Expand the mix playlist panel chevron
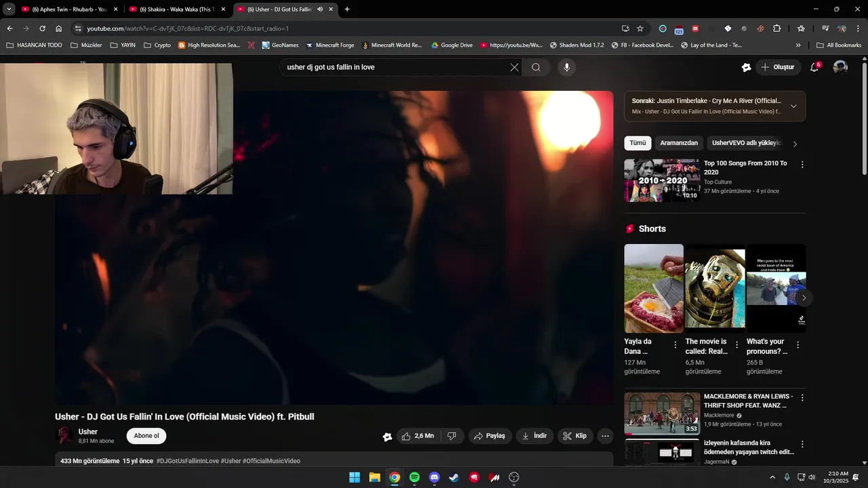The image size is (868, 488). [793, 106]
